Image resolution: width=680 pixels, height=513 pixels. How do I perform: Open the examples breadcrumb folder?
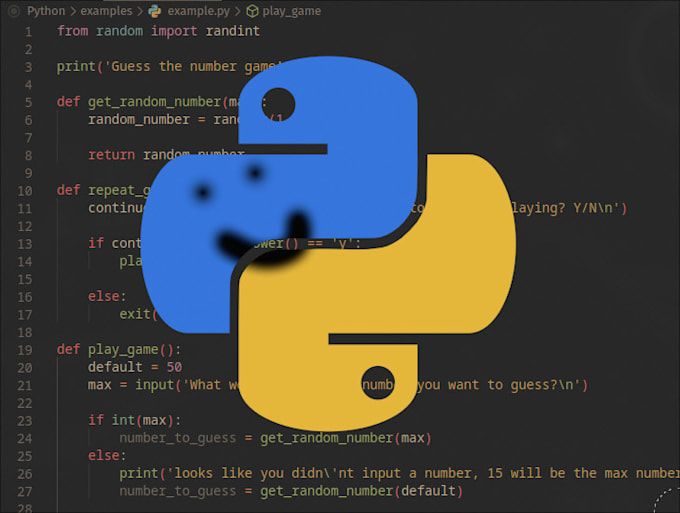(106, 11)
